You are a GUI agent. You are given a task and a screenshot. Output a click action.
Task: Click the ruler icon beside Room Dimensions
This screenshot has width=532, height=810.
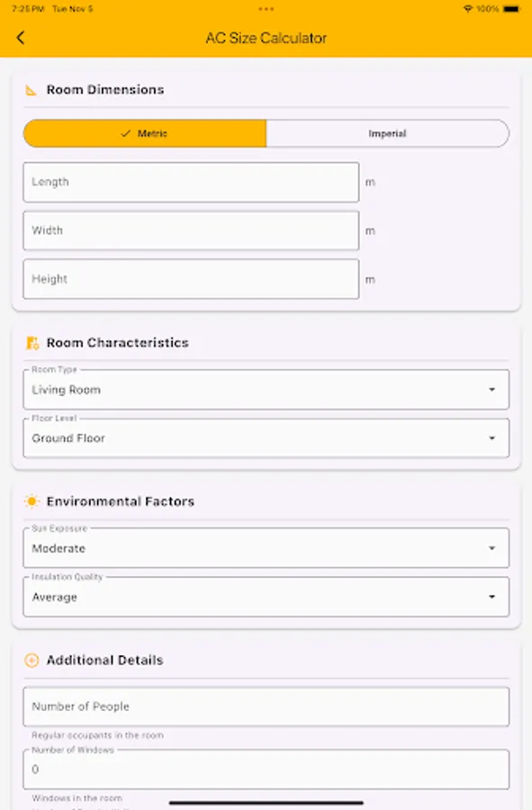pos(33,89)
